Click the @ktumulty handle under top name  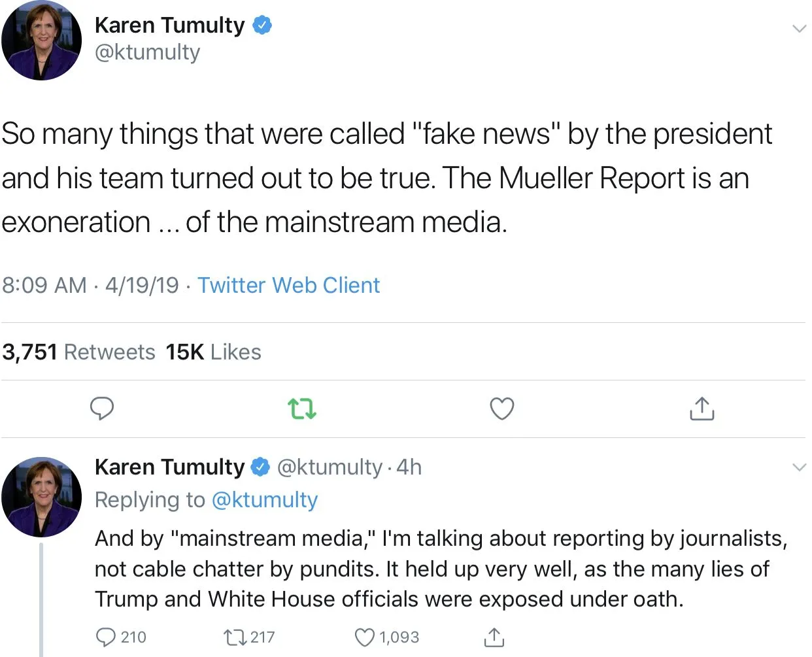147,52
